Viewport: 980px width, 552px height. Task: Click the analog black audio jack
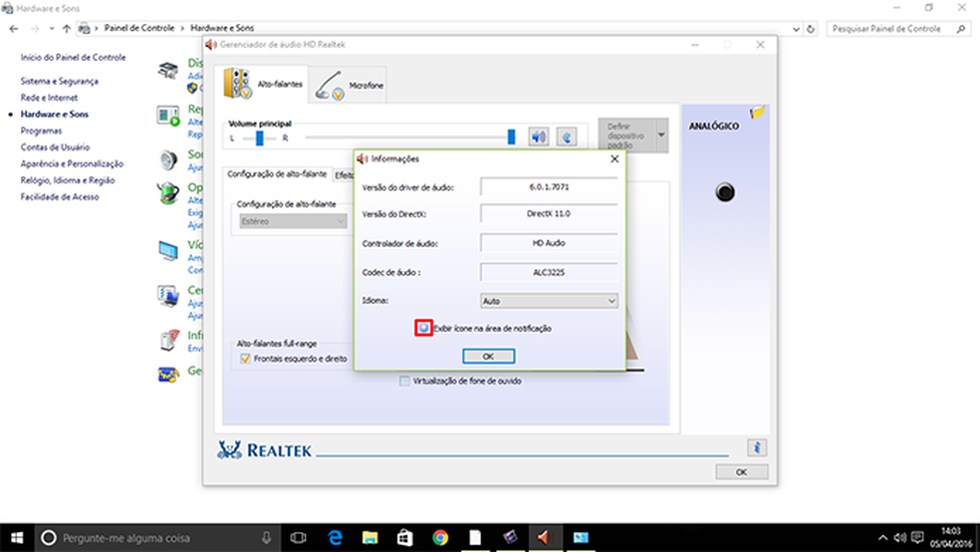(725, 192)
